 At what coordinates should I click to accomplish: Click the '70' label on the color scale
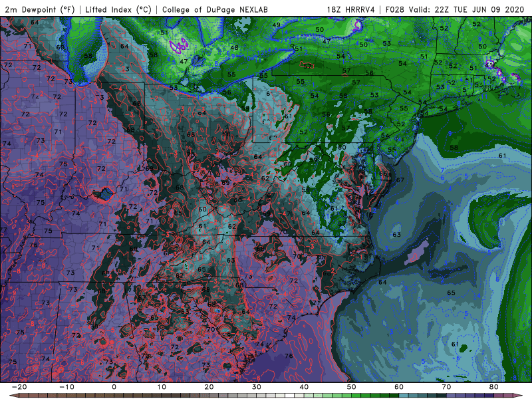446,387
